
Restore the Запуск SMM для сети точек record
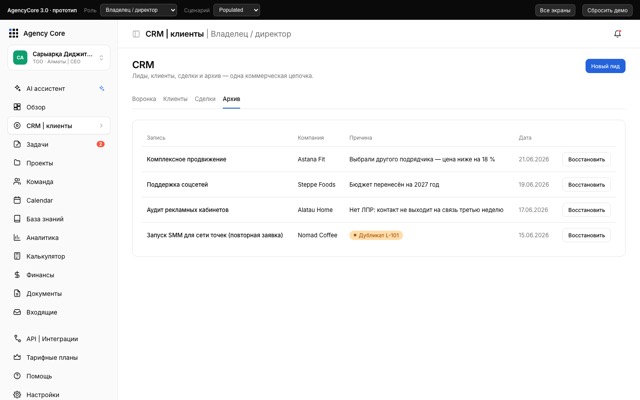[587, 235]
